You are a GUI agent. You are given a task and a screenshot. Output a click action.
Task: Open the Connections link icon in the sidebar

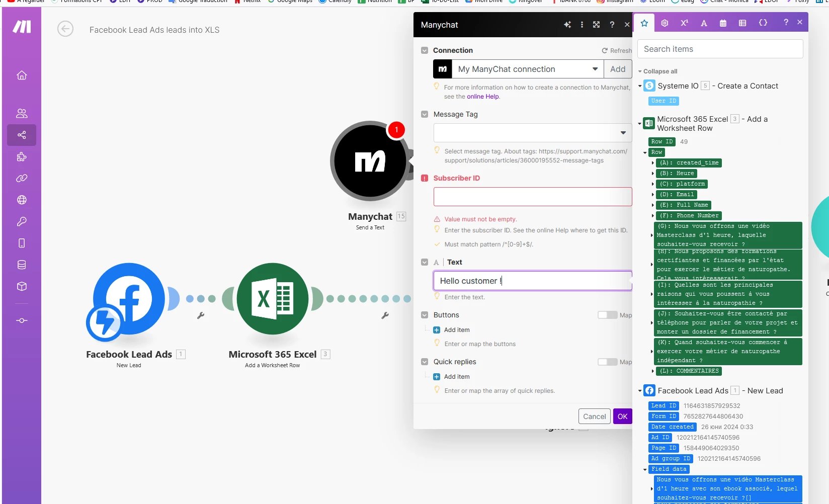click(22, 178)
